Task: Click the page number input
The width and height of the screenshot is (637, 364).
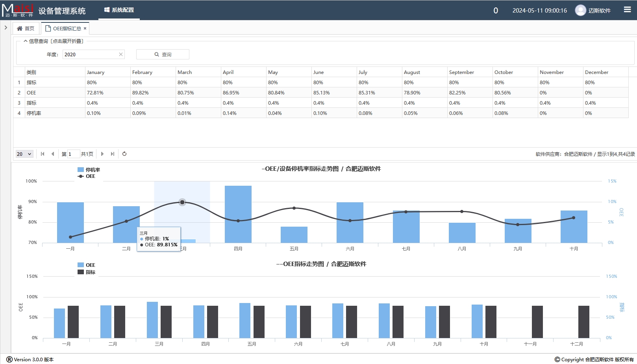Action: tap(74, 154)
